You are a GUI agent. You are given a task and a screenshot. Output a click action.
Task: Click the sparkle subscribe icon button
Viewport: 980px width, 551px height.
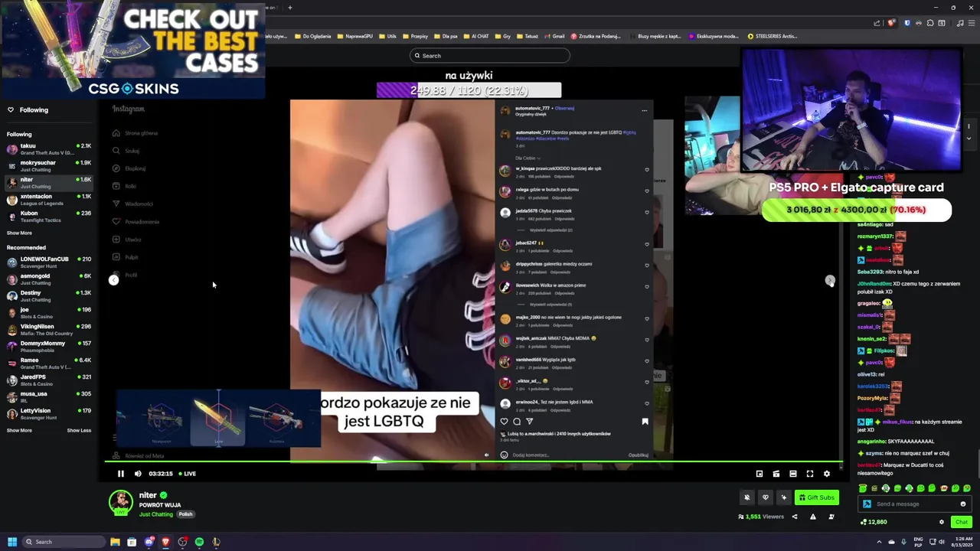[783, 497]
